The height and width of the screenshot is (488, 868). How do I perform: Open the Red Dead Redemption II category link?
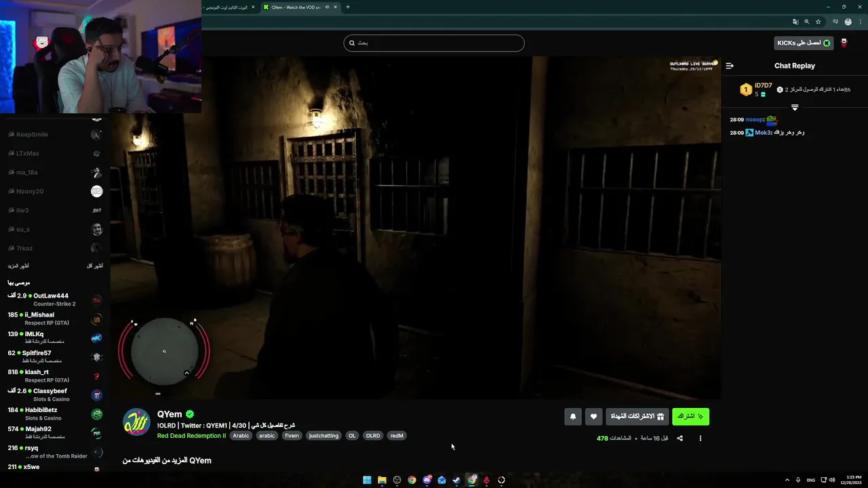191,436
